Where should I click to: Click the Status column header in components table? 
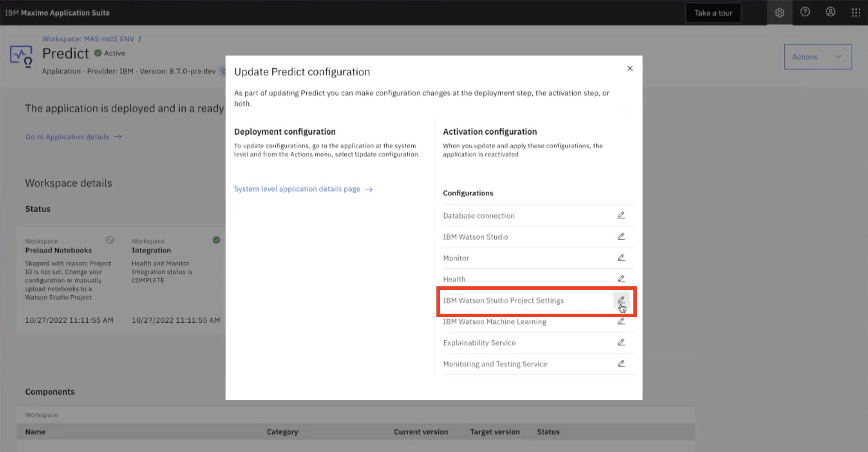[x=548, y=432]
